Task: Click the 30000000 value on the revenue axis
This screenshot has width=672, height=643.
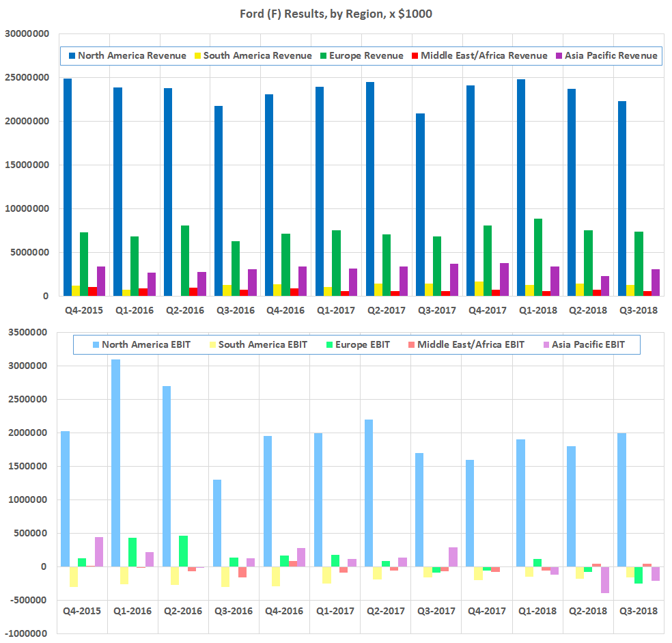Action: [x=27, y=33]
